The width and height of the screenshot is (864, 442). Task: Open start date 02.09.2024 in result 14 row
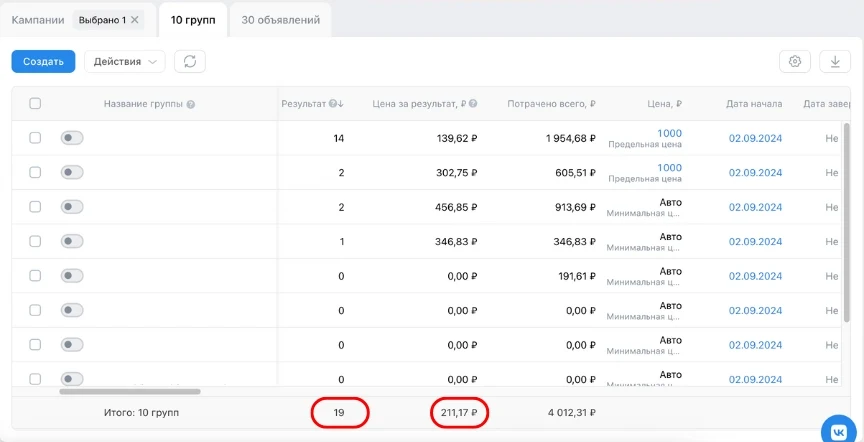tap(755, 138)
